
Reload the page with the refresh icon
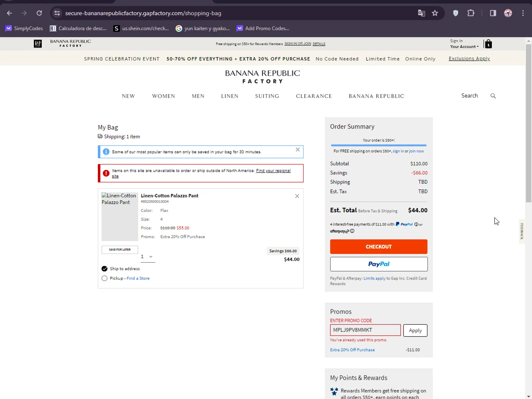(x=39, y=13)
